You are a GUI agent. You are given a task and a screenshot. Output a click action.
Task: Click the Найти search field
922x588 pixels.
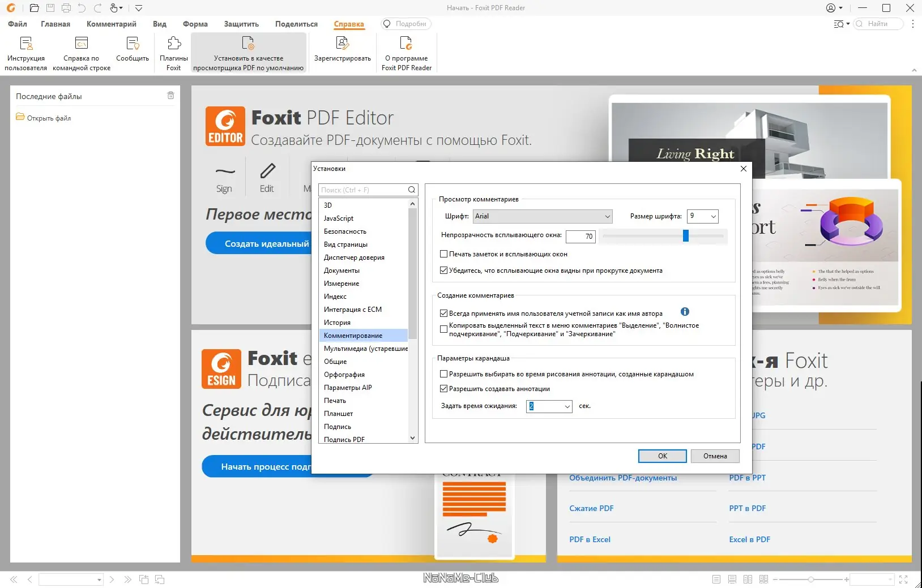(878, 24)
